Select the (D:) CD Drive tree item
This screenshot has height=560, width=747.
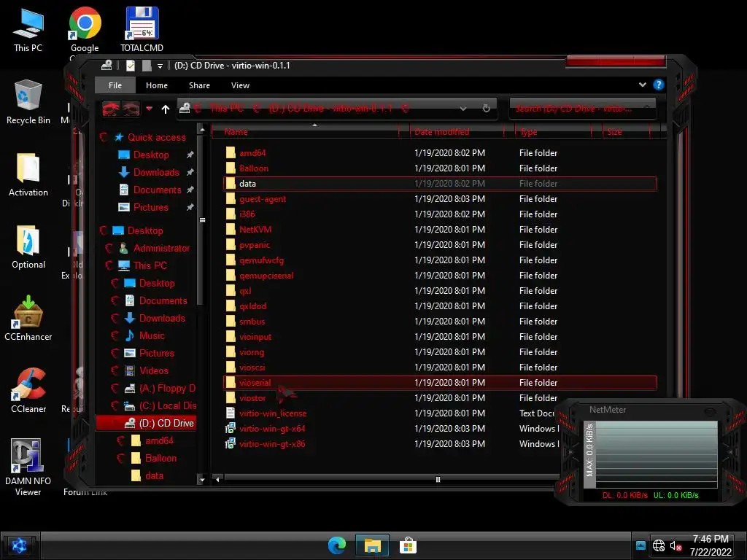click(146, 423)
